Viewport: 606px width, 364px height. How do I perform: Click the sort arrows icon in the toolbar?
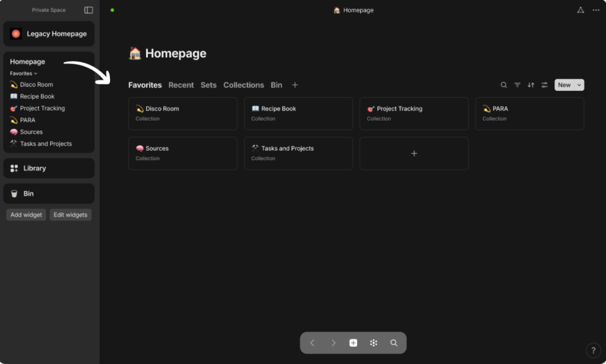(531, 85)
